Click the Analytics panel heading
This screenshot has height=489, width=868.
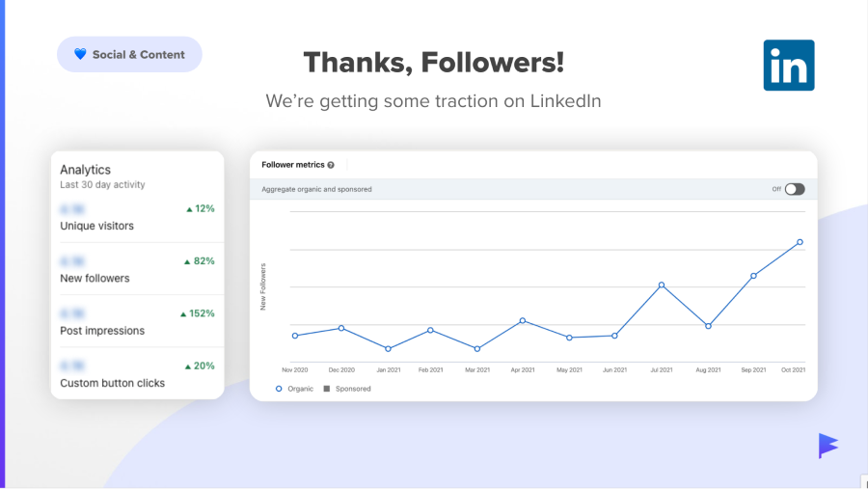[85, 170]
